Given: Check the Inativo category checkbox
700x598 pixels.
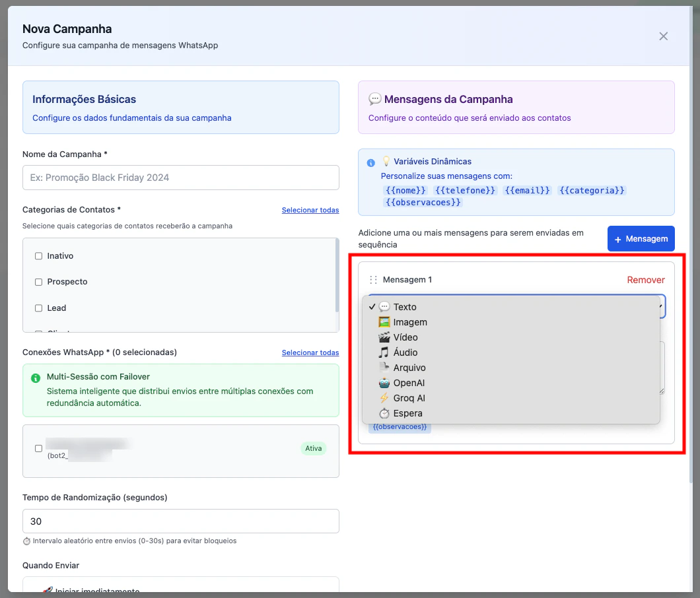Looking at the screenshot, I should (39, 256).
